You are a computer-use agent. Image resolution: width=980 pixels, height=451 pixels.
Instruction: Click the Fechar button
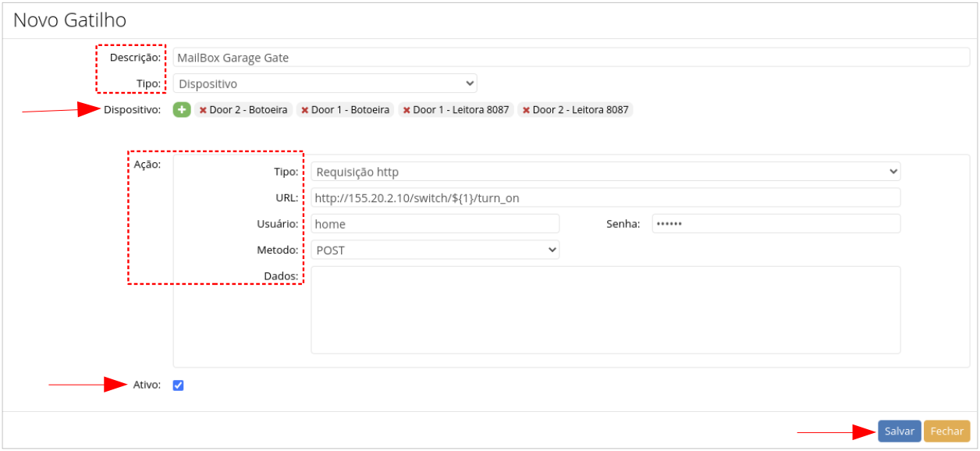[946, 431]
